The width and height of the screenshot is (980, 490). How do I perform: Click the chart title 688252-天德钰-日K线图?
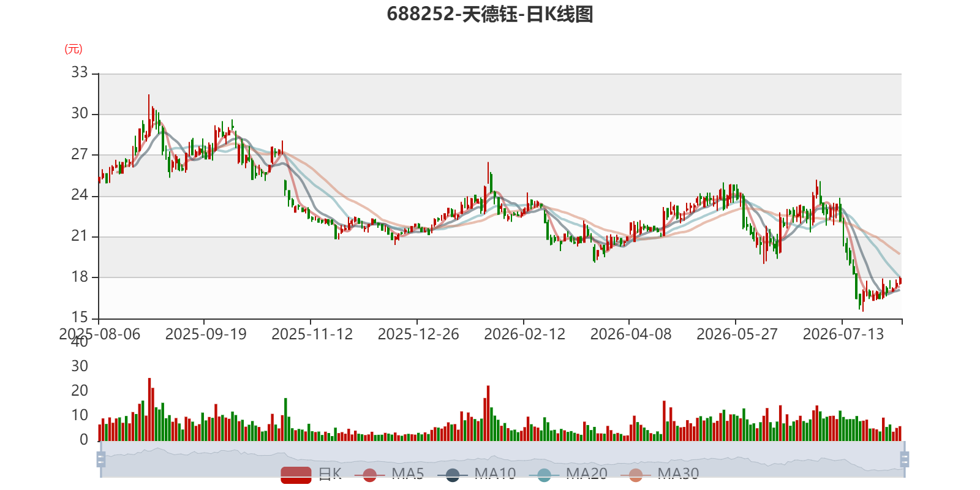tap(490, 14)
